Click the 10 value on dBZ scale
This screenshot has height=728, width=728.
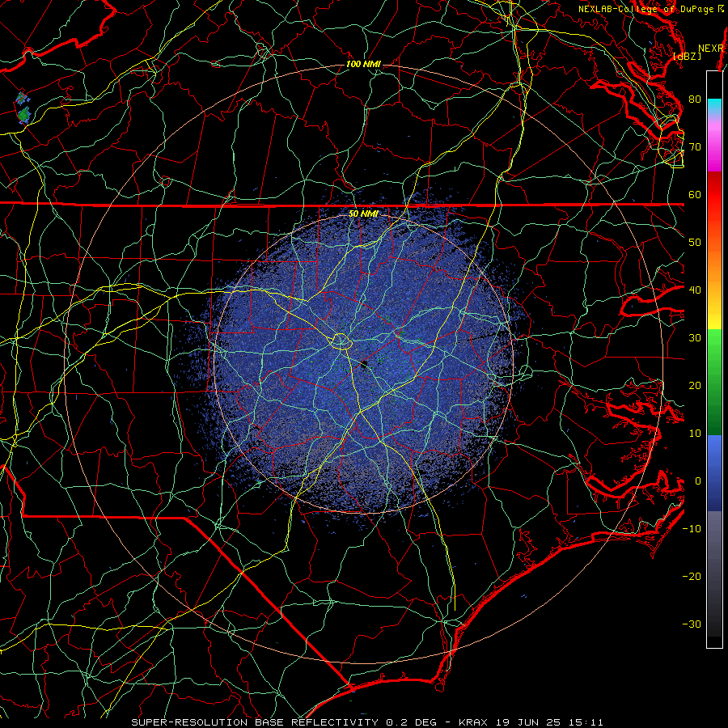click(x=695, y=434)
